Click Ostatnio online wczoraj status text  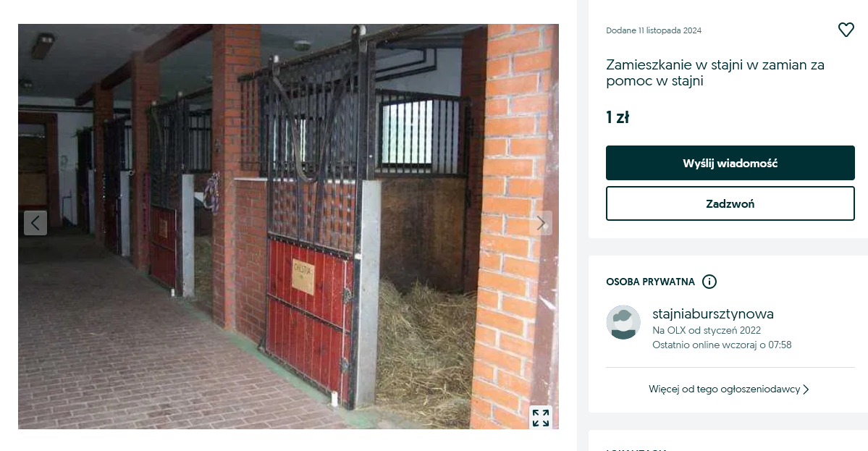pyautogui.click(x=722, y=345)
